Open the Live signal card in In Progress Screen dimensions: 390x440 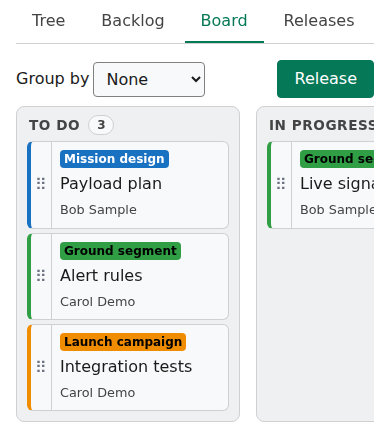click(x=337, y=184)
